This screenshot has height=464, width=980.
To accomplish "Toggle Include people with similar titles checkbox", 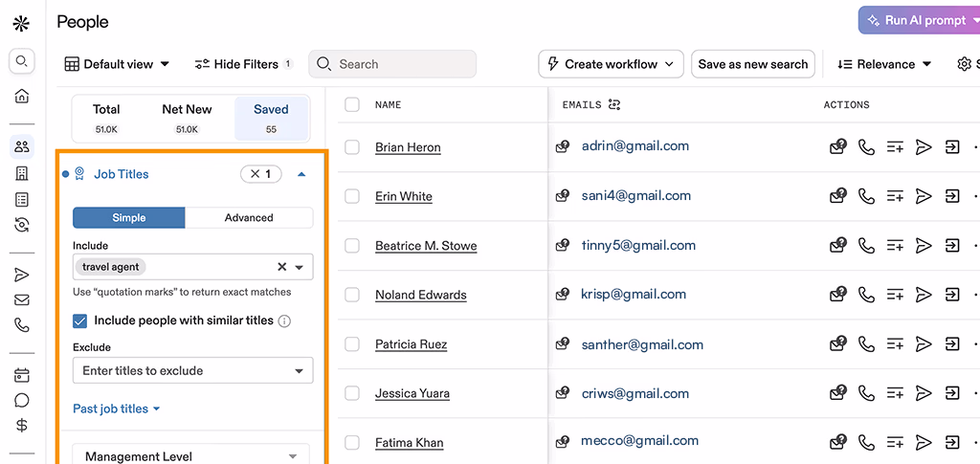I will 80,321.
